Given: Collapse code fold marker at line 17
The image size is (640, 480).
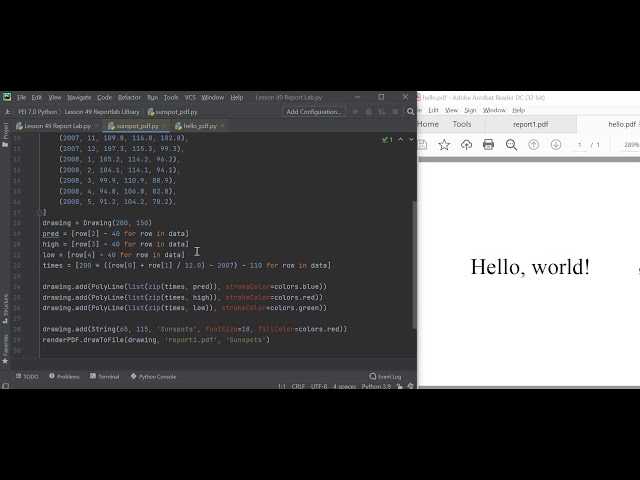Looking at the screenshot, I should (40, 212).
